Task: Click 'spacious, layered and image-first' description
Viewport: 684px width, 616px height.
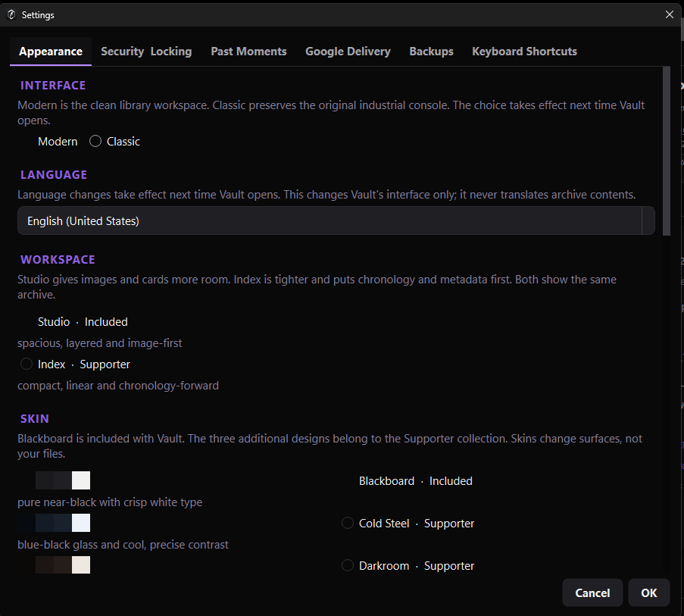Action: tap(99, 343)
